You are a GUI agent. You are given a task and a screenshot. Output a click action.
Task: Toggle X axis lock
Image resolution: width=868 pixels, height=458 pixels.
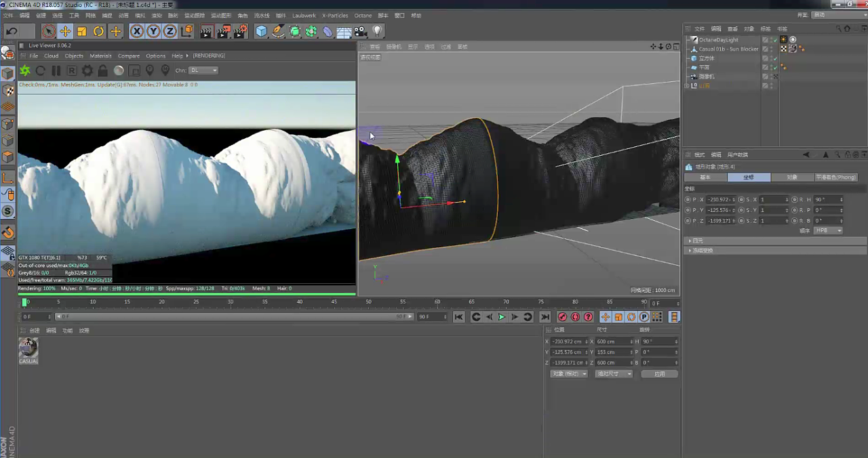(x=136, y=31)
